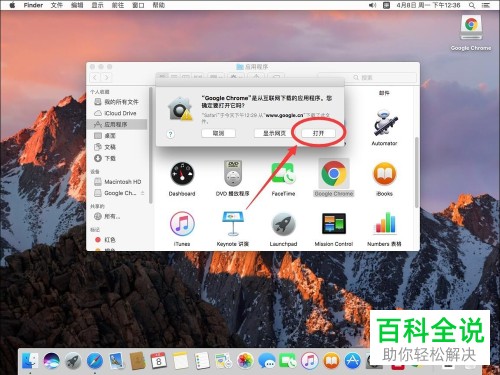This screenshot has height=375, width=500.
Task: Open Notification Center in the menu bar
Action: [x=487, y=5]
